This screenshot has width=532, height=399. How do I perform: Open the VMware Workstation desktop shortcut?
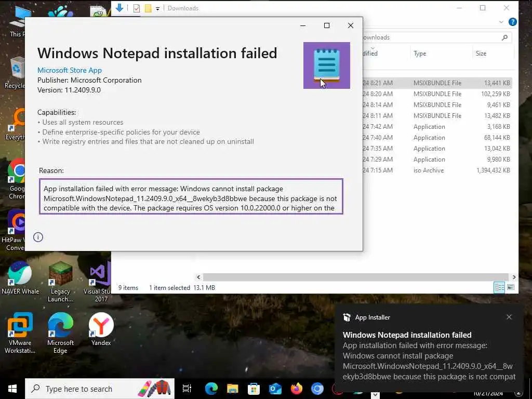point(20,333)
